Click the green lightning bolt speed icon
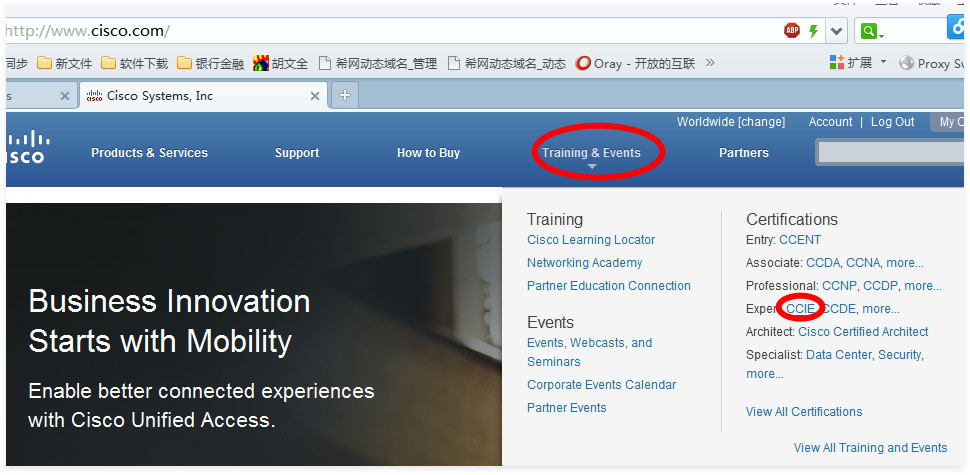 point(814,31)
